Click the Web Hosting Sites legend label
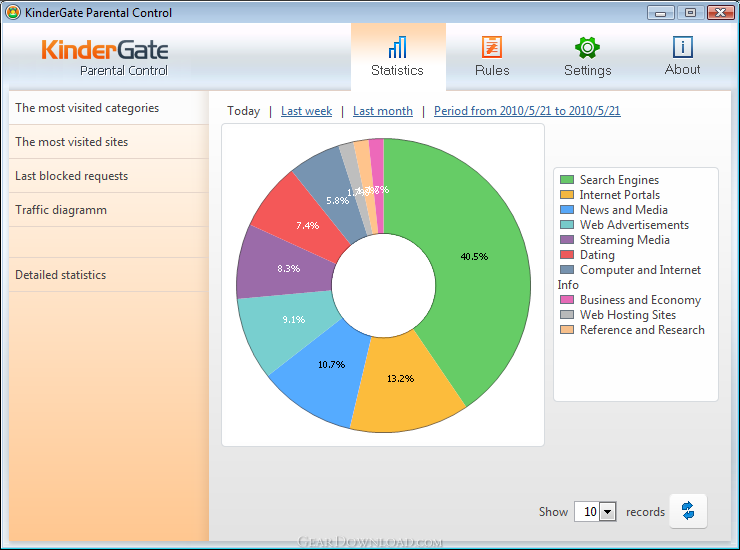 pos(628,315)
